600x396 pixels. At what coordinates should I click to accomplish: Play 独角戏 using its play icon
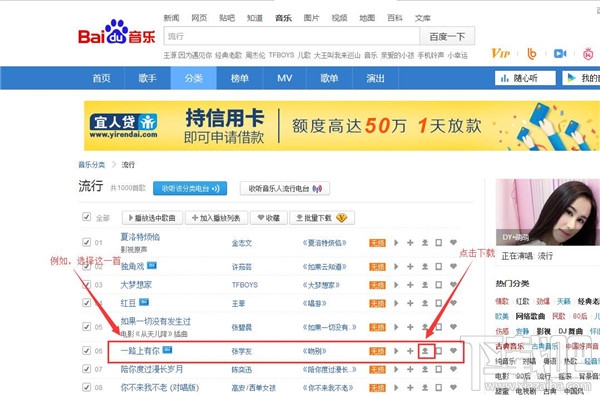click(x=396, y=266)
